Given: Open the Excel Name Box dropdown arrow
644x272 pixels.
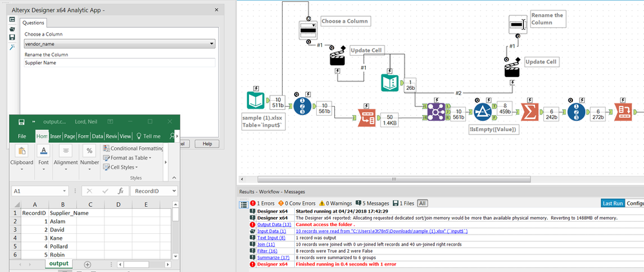Looking at the screenshot, I should pos(65,191).
